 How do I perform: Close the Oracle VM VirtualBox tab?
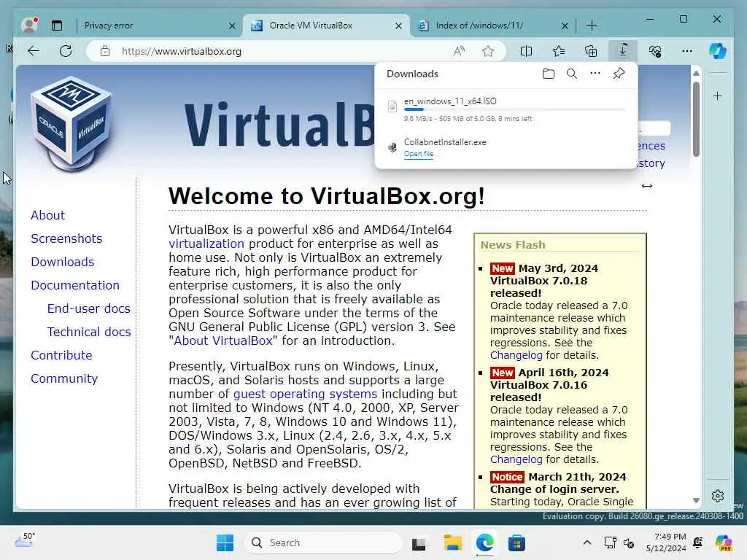point(398,26)
